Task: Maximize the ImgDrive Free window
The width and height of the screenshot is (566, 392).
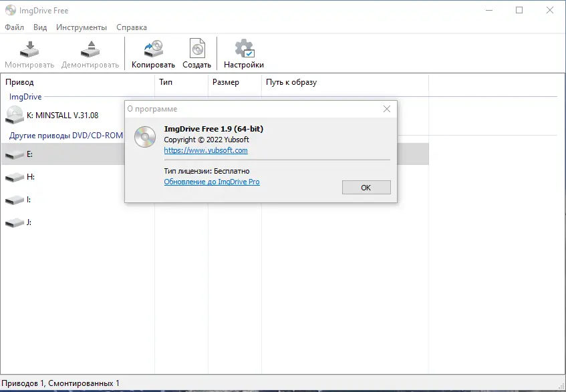Action: click(x=519, y=10)
